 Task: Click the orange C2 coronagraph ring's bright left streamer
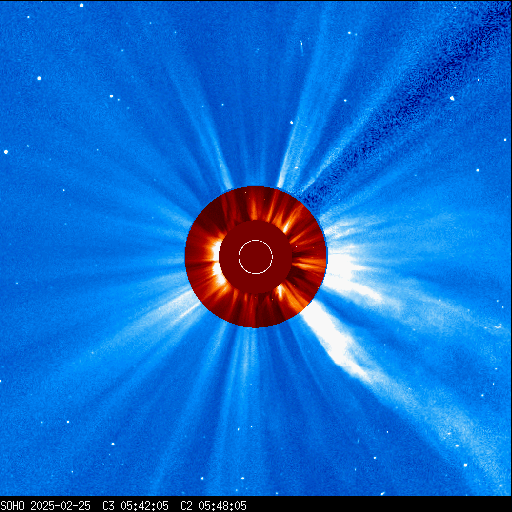pos(217,263)
